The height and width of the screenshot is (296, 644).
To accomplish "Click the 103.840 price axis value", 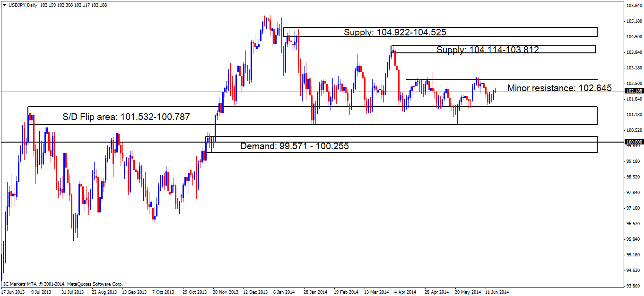I will tap(633, 52).
